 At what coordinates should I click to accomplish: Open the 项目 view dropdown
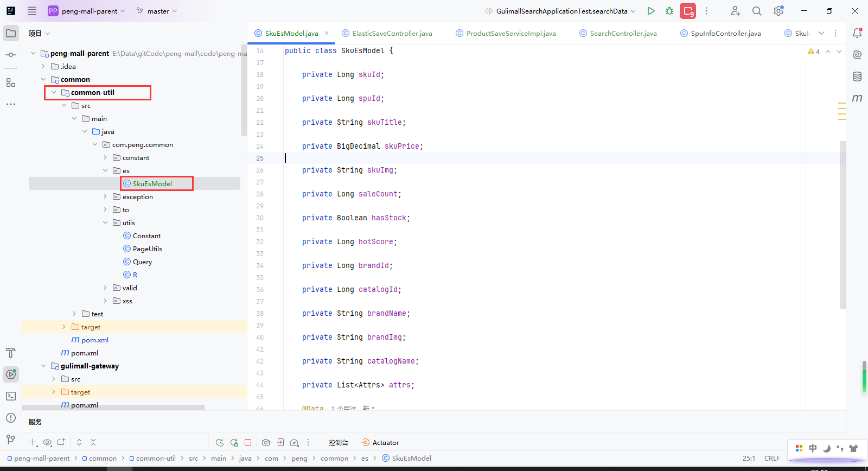click(40, 33)
